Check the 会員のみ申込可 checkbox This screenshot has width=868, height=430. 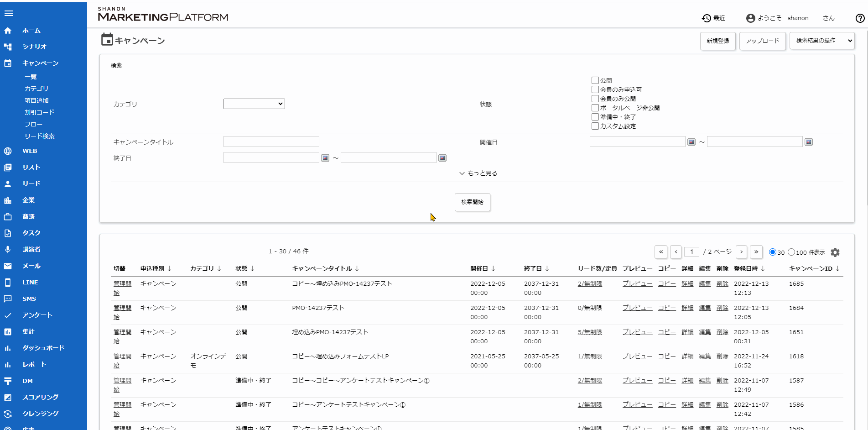(595, 89)
